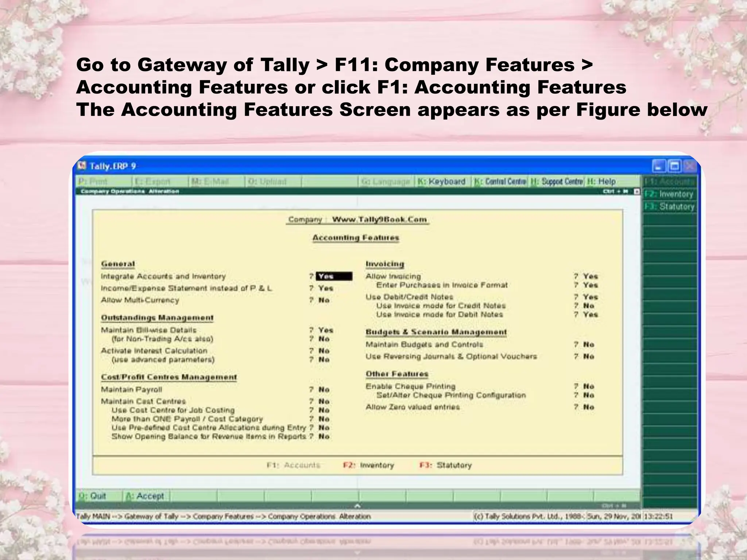Toggle Use Invoice mode for Debit Notes value
This screenshot has height=560, width=747.
pyautogui.click(x=590, y=315)
